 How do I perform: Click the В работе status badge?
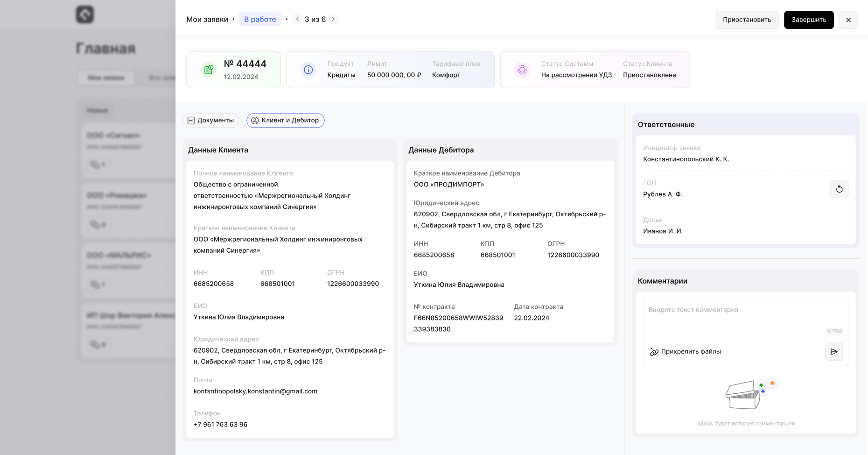coord(260,19)
